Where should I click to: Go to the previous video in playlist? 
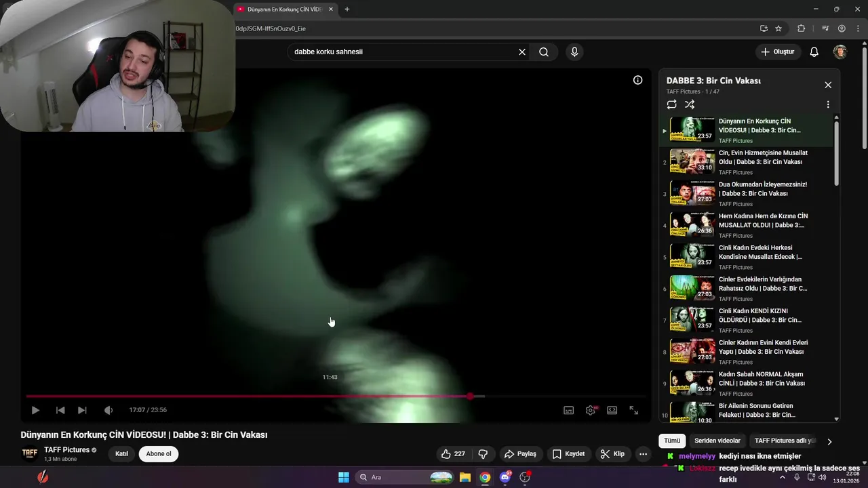[x=60, y=410]
